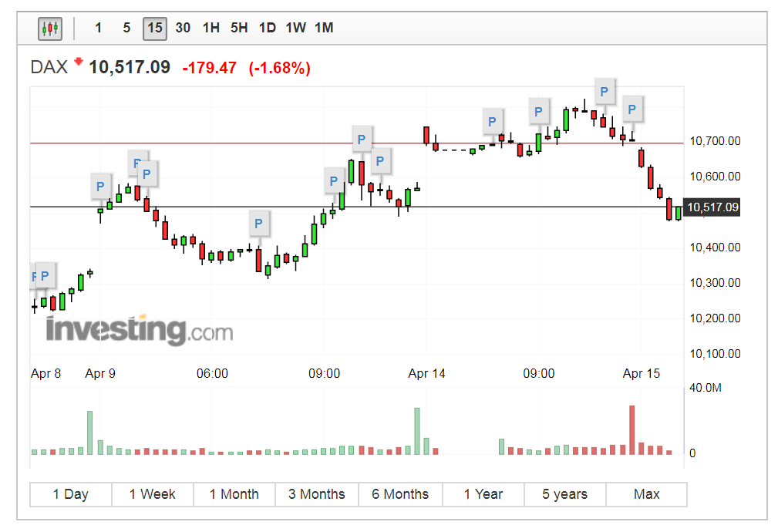778x532 pixels.
Task: Select the P marker above the post-06:00 dip
Action: tap(258, 224)
